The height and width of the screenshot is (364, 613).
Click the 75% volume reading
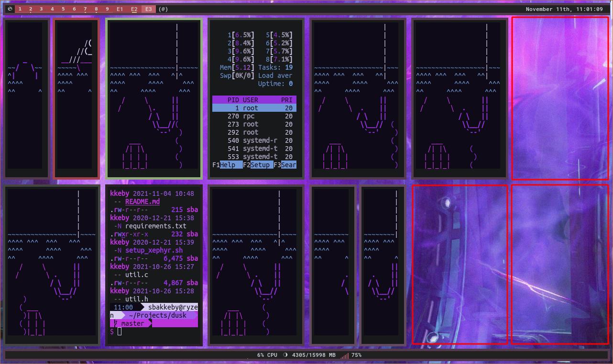coord(356,355)
